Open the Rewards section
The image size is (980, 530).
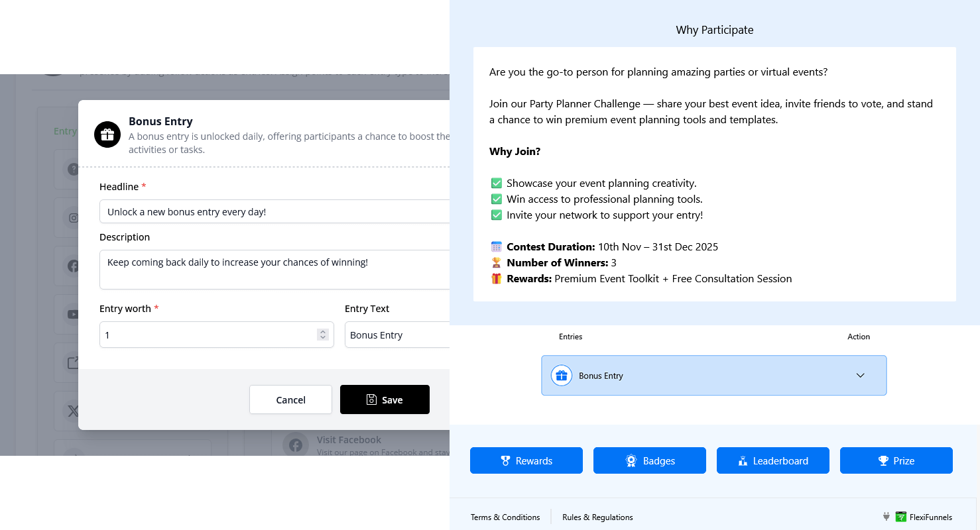pyautogui.click(x=526, y=460)
